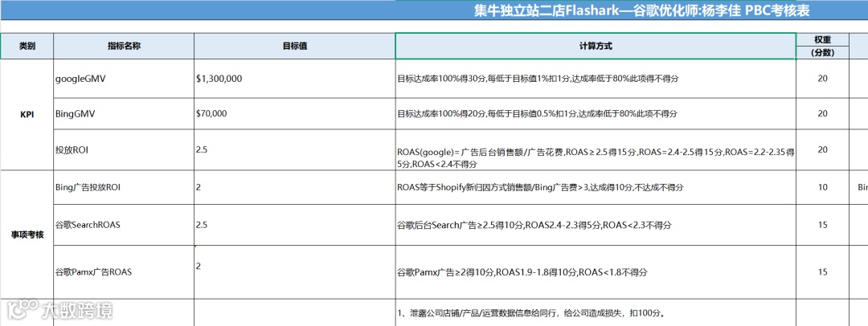The image size is (868, 326).
Task: Select the target 2 in 谷歌Pamx广告ROAS row
Action: [294, 272]
